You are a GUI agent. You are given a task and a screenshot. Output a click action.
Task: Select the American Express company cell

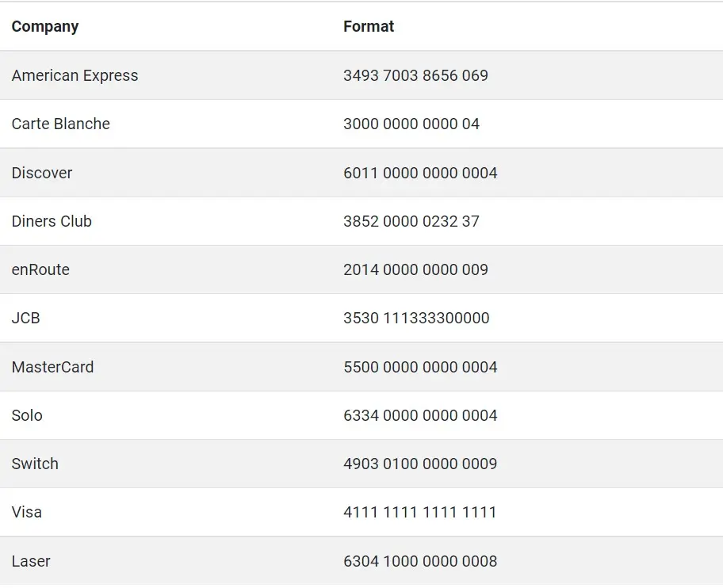tap(75, 75)
